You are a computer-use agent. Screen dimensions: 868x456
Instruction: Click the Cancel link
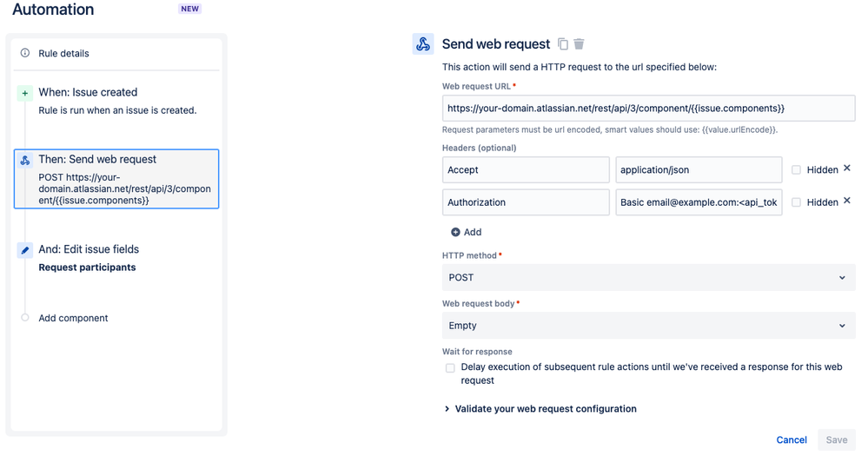coord(792,440)
